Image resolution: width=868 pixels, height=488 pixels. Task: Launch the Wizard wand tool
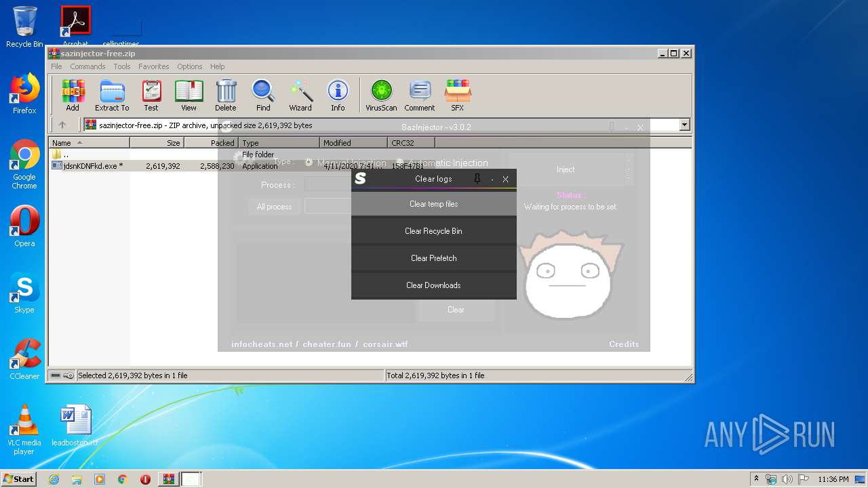[300, 96]
